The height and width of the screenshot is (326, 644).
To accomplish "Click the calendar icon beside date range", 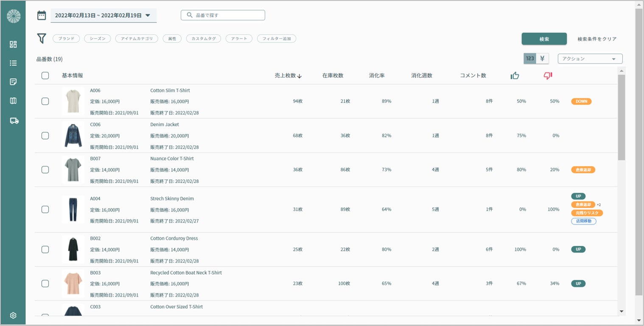I will pyautogui.click(x=41, y=16).
